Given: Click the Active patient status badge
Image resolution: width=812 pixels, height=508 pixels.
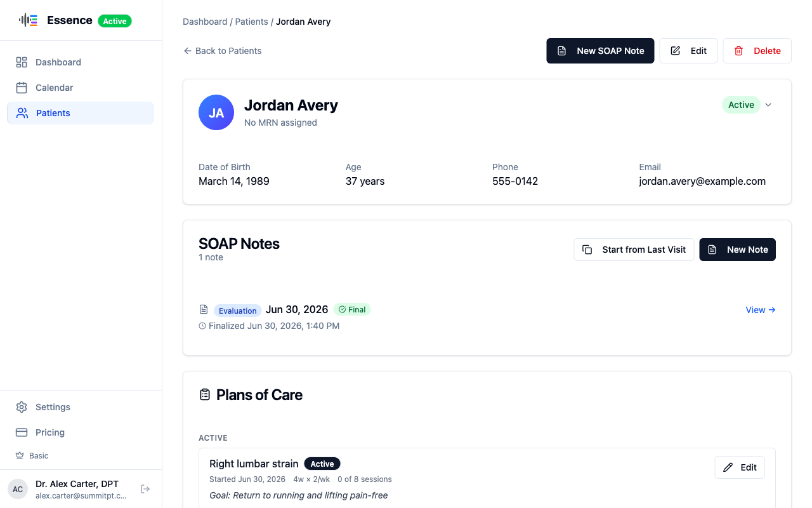Looking at the screenshot, I should [741, 105].
